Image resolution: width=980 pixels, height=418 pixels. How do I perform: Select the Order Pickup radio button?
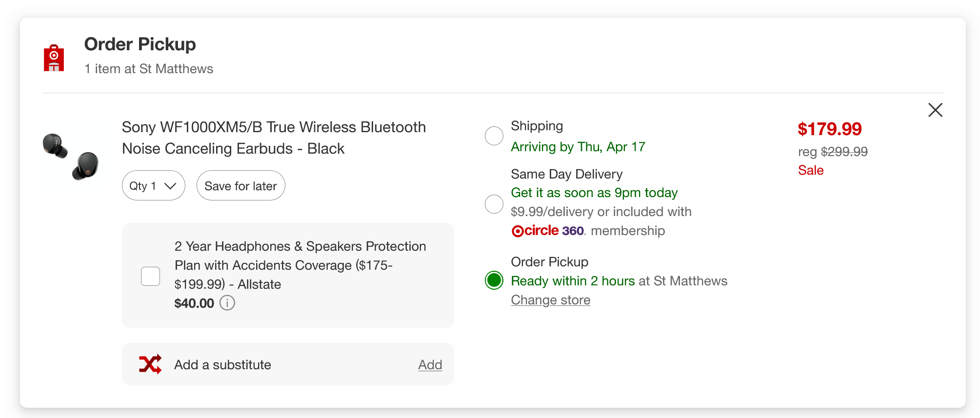tap(494, 280)
